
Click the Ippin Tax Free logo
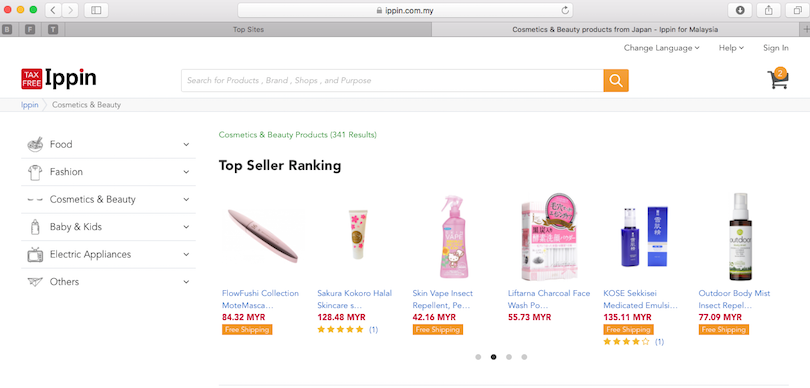coord(59,79)
